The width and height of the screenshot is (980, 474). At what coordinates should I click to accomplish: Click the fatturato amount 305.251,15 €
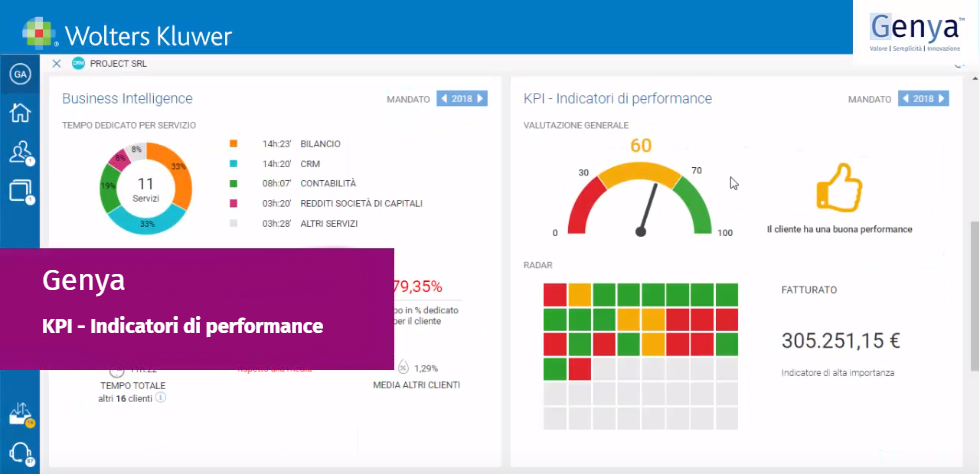point(841,341)
